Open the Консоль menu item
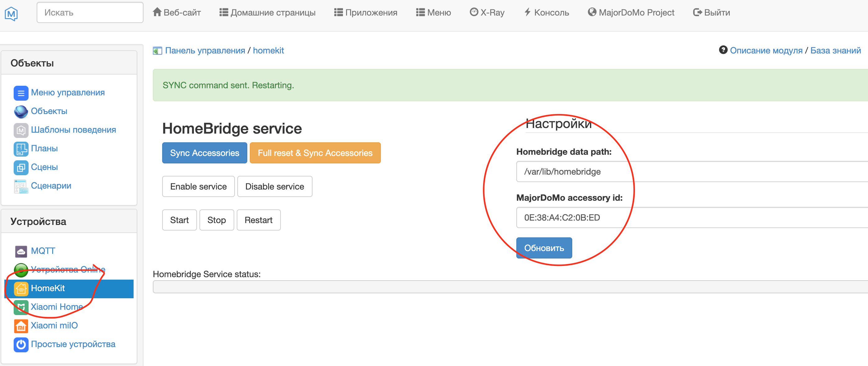This screenshot has height=366, width=868. (x=546, y=12)
